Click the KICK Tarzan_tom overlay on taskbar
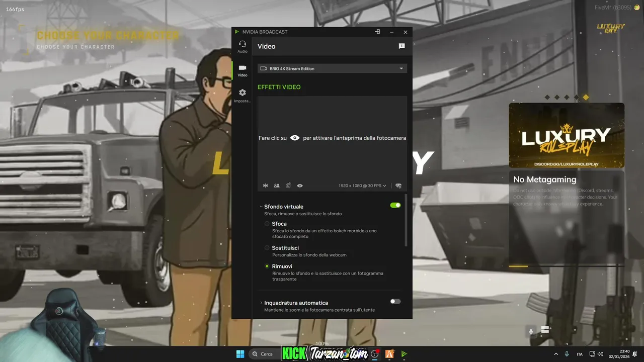The width and height of the screenshot is (644, 362). tap(325, 353)
